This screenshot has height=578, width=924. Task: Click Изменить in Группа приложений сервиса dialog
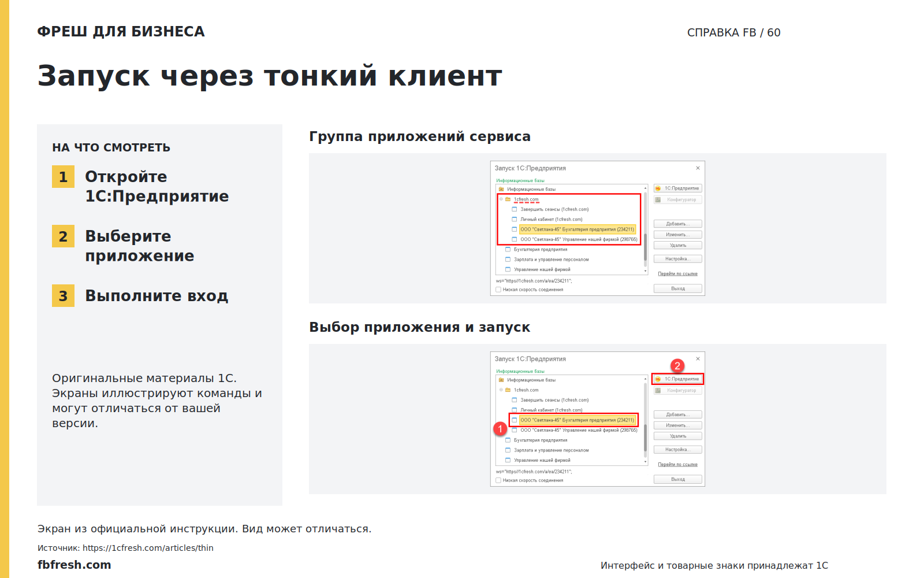point(678,235)
